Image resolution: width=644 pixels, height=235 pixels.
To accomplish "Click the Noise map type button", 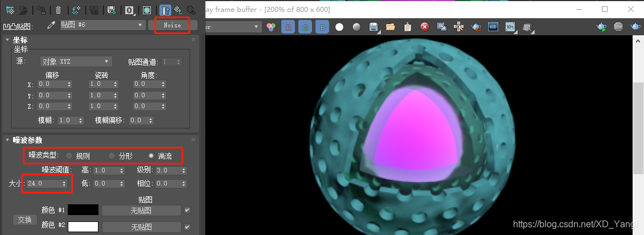I will point(173,26).
